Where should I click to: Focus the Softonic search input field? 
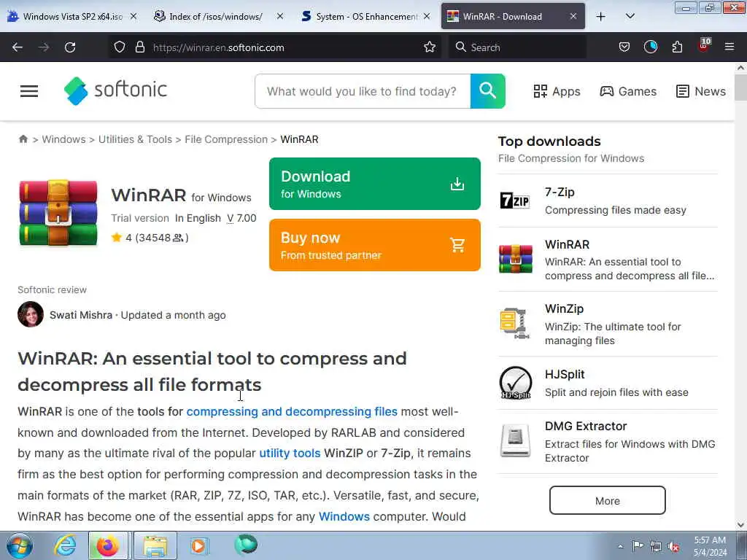[x=363, y=91]
